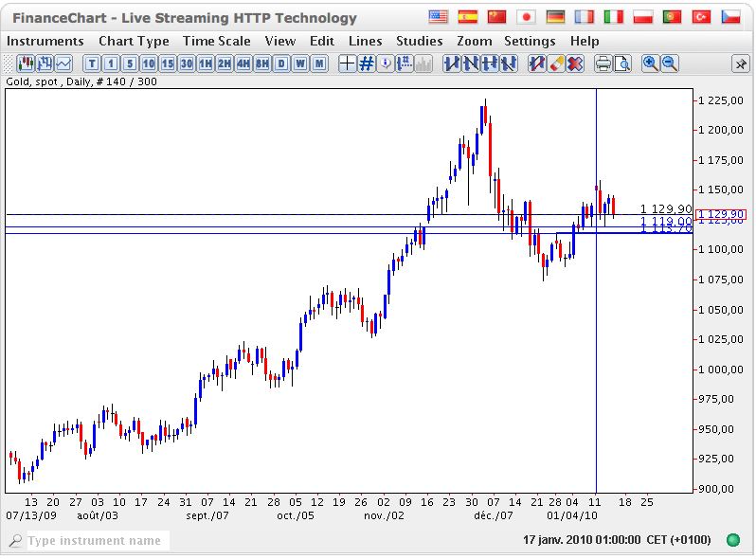Click the 'Type instrument name' search field
Viewport: 756px width, 559px height.
click(95, 540)
